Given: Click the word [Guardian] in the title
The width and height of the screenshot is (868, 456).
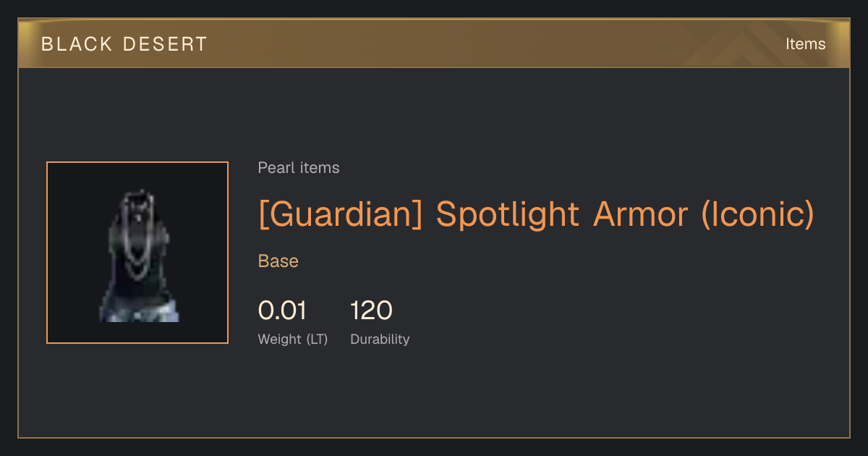Looking at the screenshot, I should coord(340,214).
